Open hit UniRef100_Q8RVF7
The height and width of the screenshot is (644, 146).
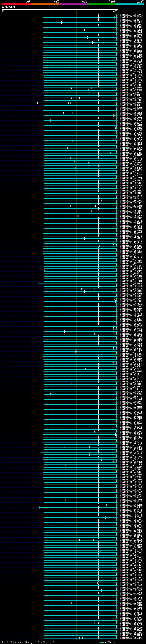pyautogui.click(x=131, y=22)
